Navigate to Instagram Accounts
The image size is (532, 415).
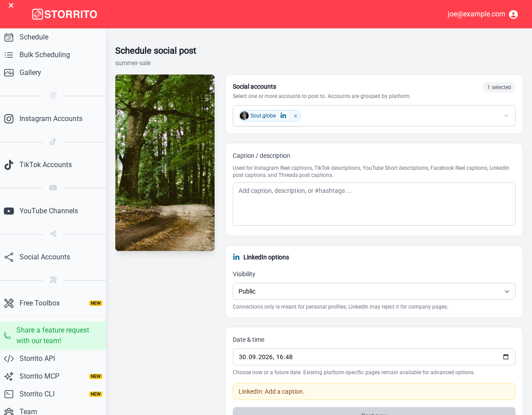[x=53, y=119]
